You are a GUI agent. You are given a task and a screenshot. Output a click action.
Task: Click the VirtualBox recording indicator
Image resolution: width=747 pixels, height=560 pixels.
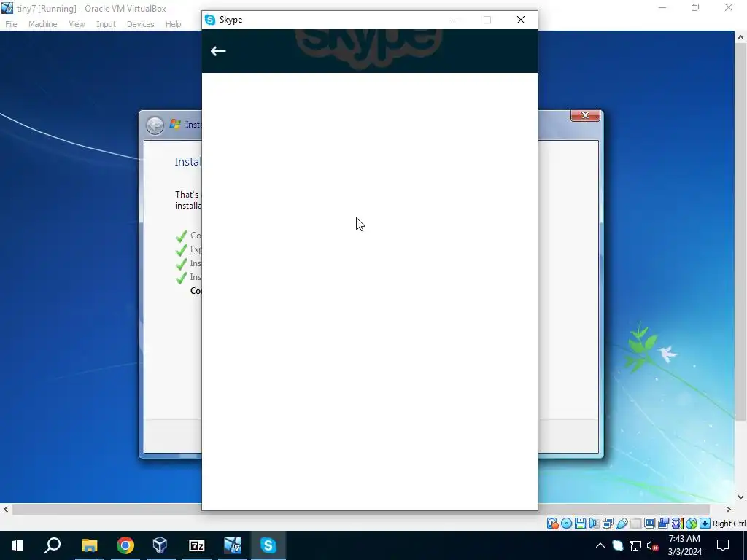pyautogui.click(x=663, y=524)
